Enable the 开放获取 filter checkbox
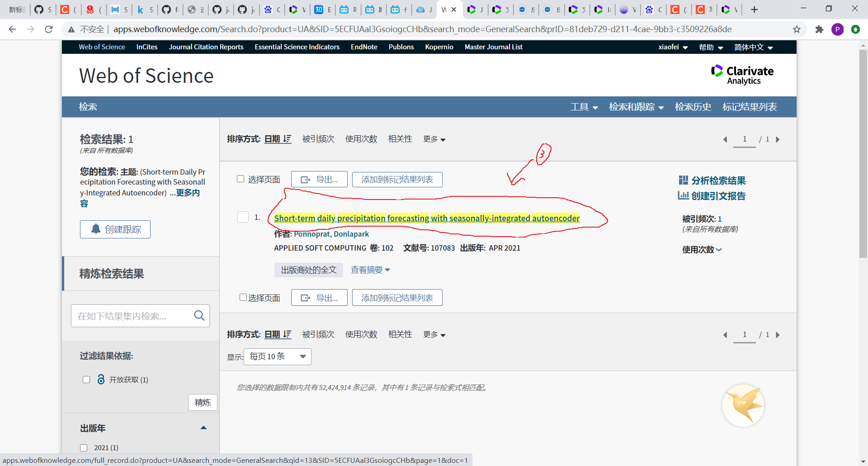Viewport: 868px width, 466px height. [x=86, y=380]
